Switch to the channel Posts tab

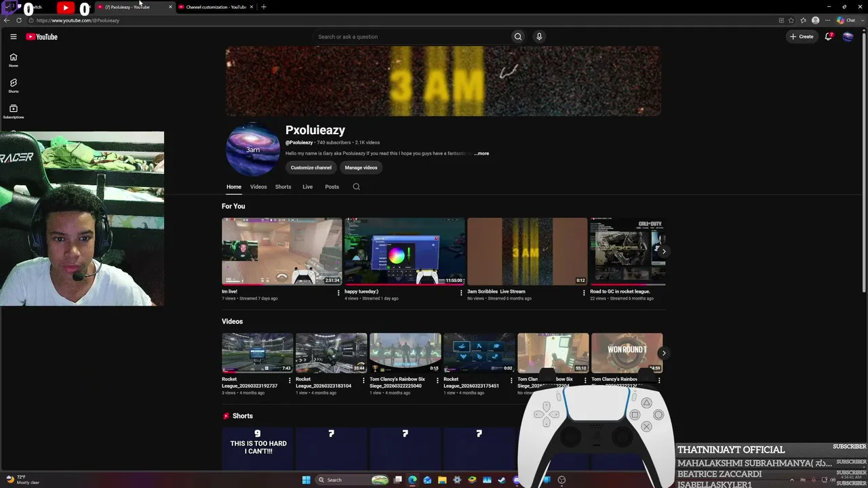click(x=332, y=187)
